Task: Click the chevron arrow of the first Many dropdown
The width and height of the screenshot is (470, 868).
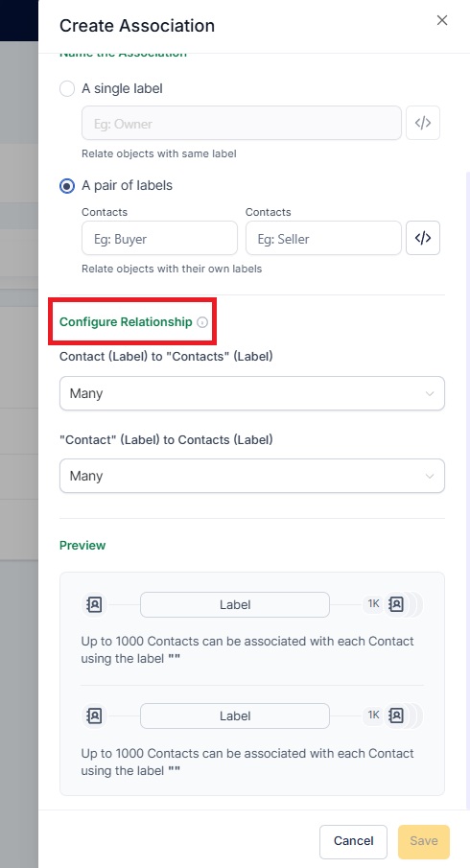Action: (x=430, y=393)
